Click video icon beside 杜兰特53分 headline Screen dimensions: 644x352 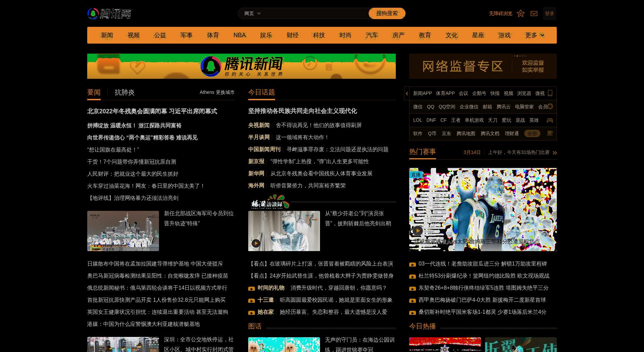(x=413, y=277)
